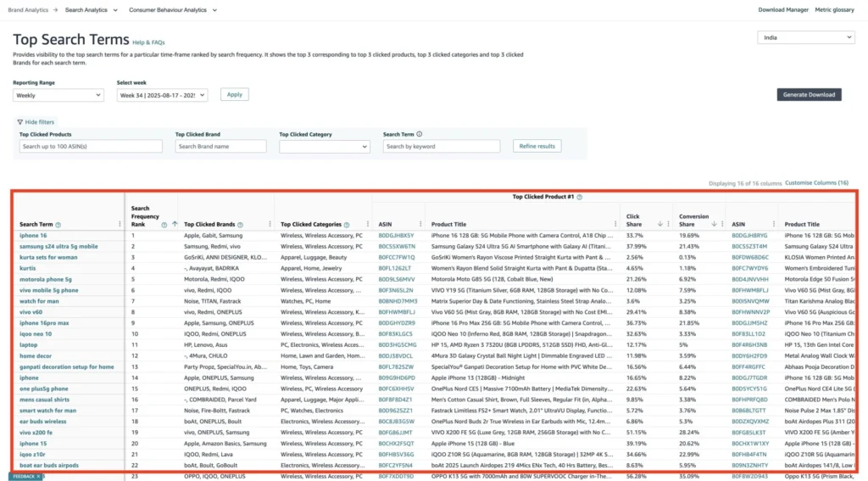Focus the Search Brand name field
The image size is (868, 481).
[x=221, y=146]
